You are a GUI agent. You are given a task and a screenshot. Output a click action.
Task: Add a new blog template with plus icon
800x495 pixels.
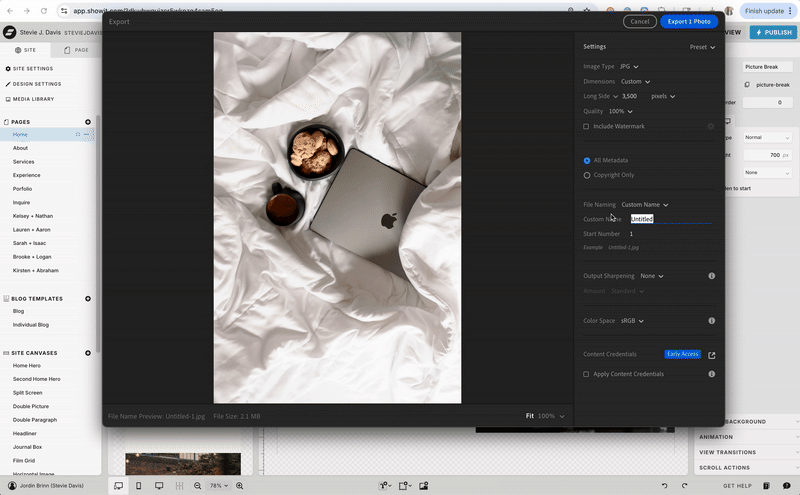click(88, 299)
